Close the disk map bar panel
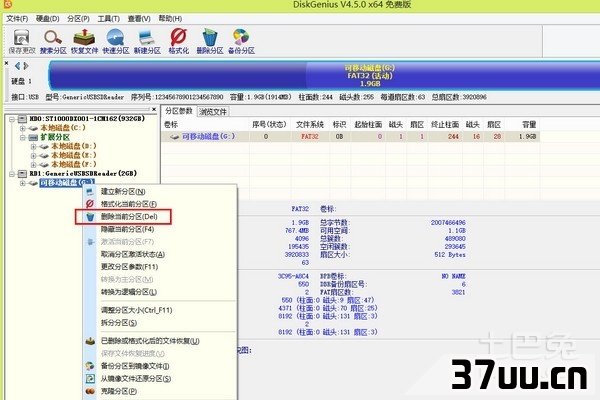The image size is (600, 400). point(7,63)
